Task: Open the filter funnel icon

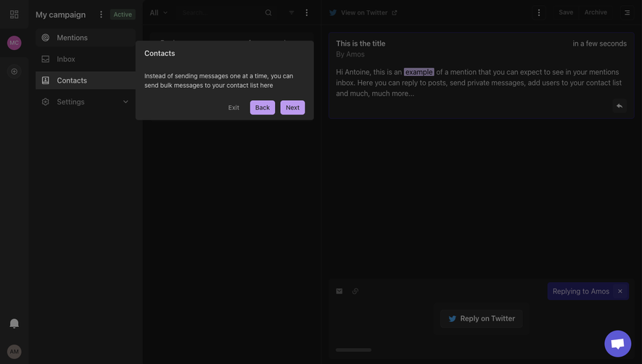Action: coord(292,13)
